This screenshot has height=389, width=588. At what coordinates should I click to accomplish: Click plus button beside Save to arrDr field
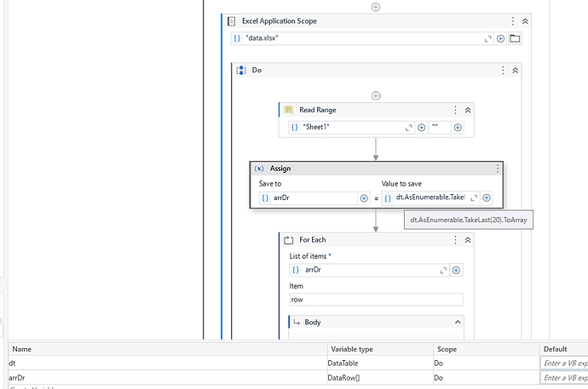pyautogui.click(x=364, y=198)
